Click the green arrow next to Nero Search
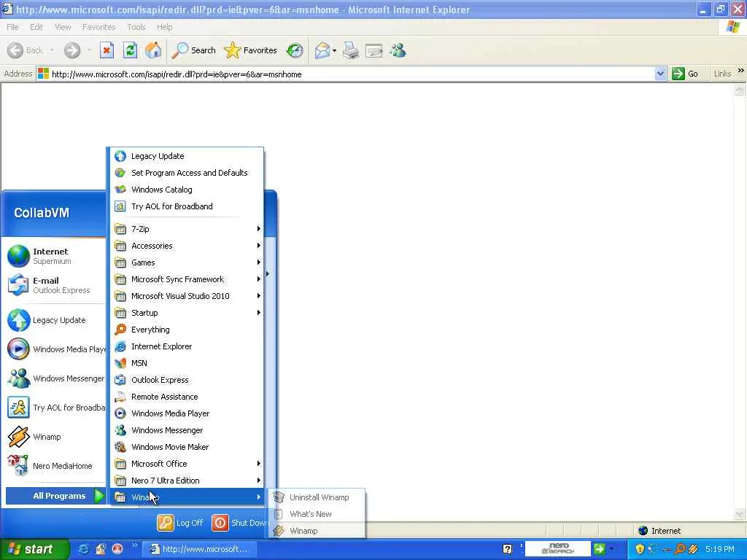The width and height of the screenshot is (747, 560). click(599, 549)
